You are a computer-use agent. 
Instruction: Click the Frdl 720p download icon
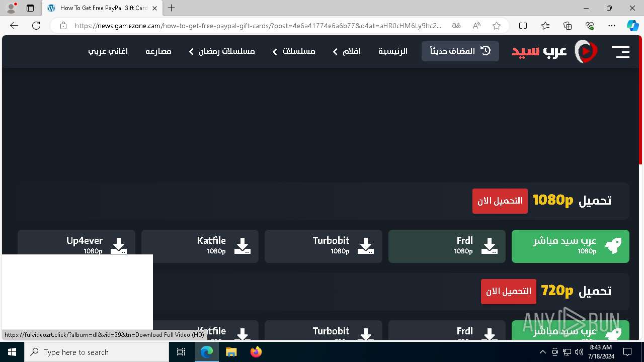[489, 334]
